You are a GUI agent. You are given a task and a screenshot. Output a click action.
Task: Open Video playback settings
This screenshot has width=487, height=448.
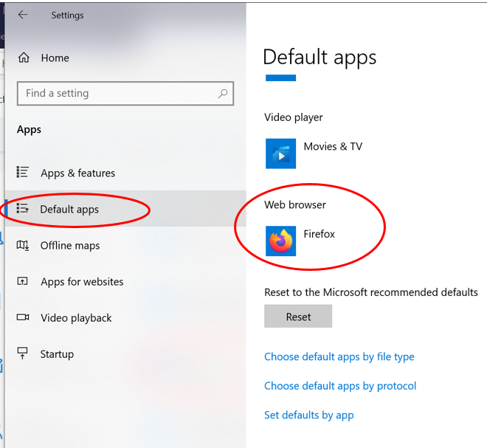[x=125, y=317]
